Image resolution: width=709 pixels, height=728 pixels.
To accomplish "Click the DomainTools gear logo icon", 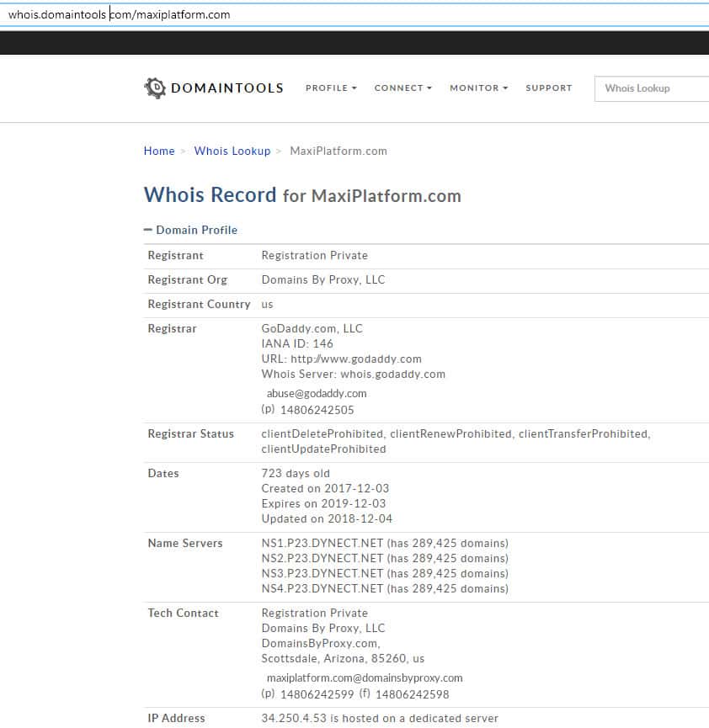I will click(155, 88).
